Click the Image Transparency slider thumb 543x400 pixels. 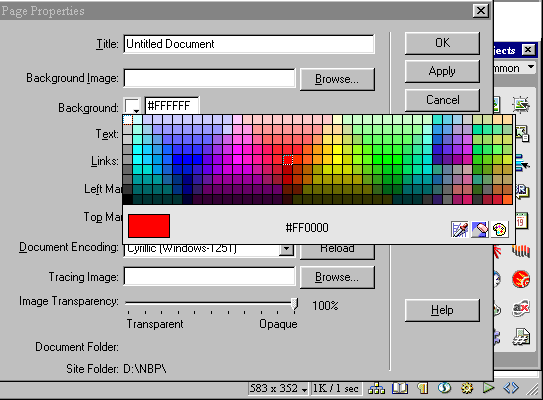click(x=294, y=304)
